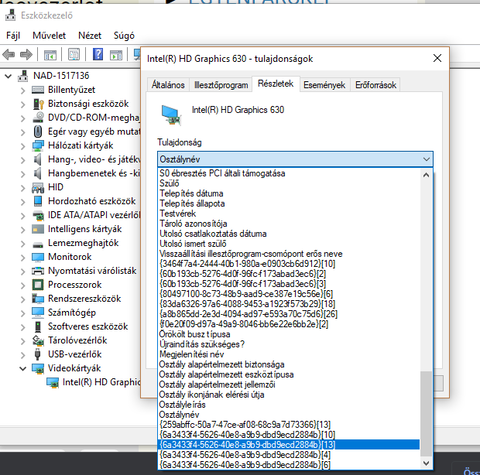480x475 pixels.
Task: Click the Számítógép computer icon
Action: click(x=38, y=313)
